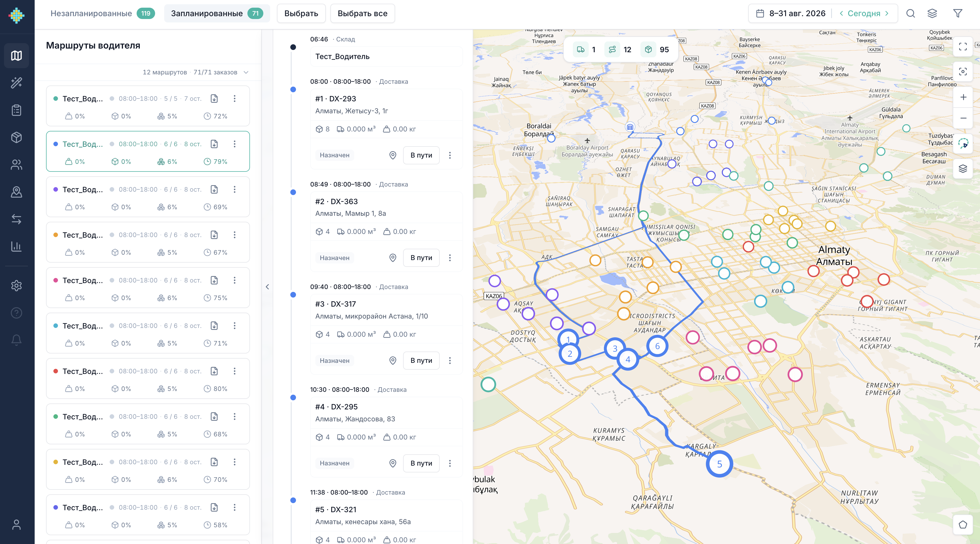This screenshot has width=980, height=544.
Task: Switch to the Запланированные tab
Action: 217,13
